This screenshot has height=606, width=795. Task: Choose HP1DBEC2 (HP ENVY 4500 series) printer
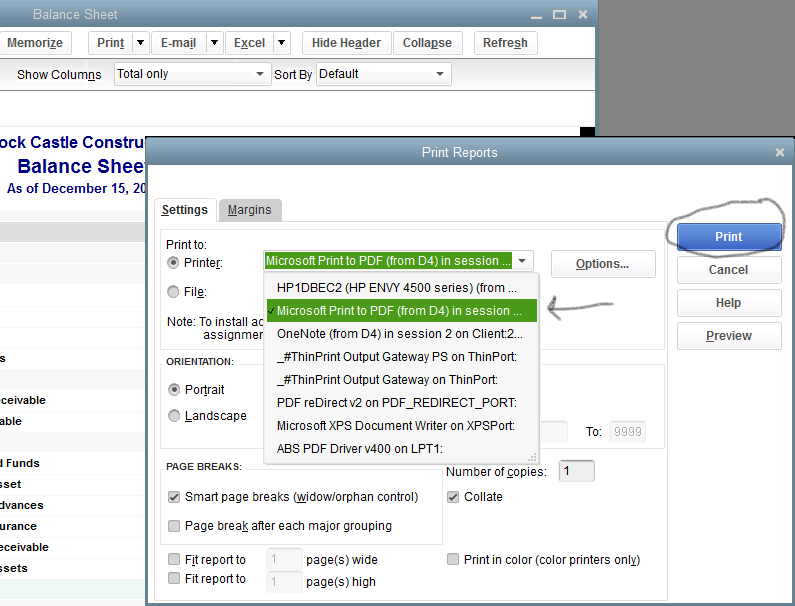tap(401, 288)
